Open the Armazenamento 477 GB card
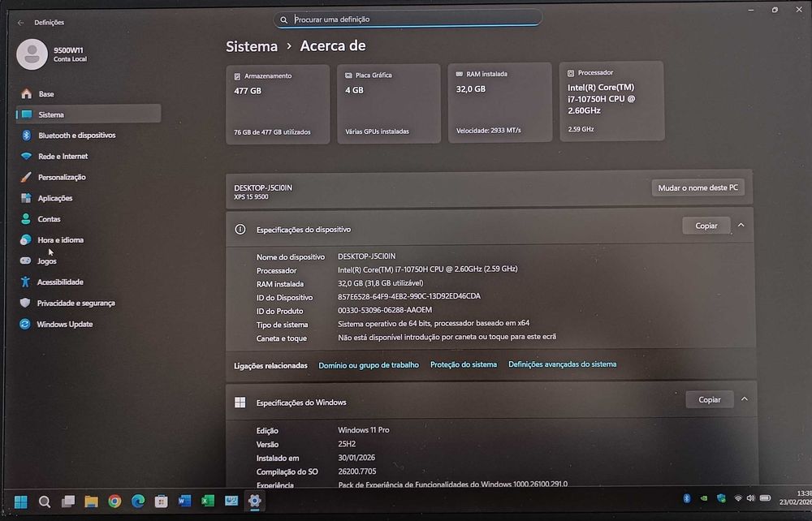This screenshot has width=812, height=521. point(278,104)
